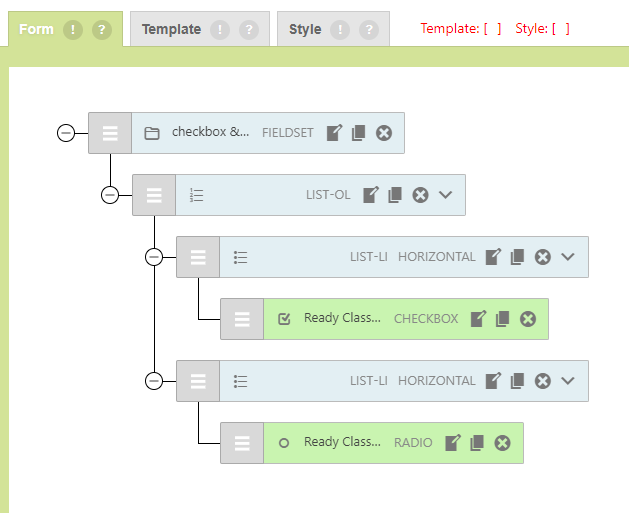
Task: Delete the CHECKBOX field row
Action: pyautogui.click(x=528, y=319)
